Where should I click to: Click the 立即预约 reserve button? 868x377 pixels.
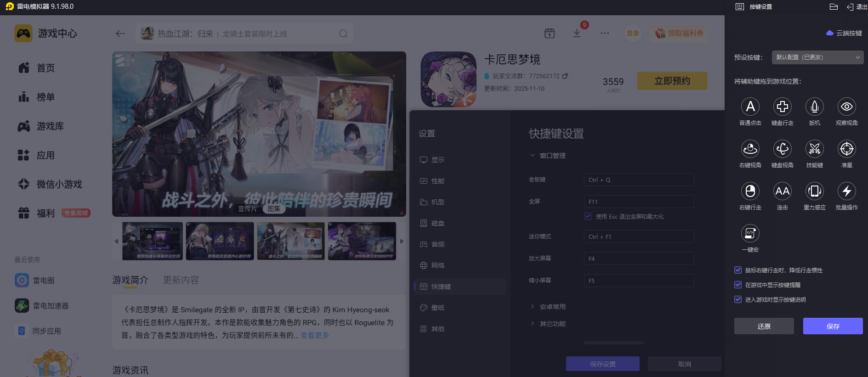(x=672, y=81)
